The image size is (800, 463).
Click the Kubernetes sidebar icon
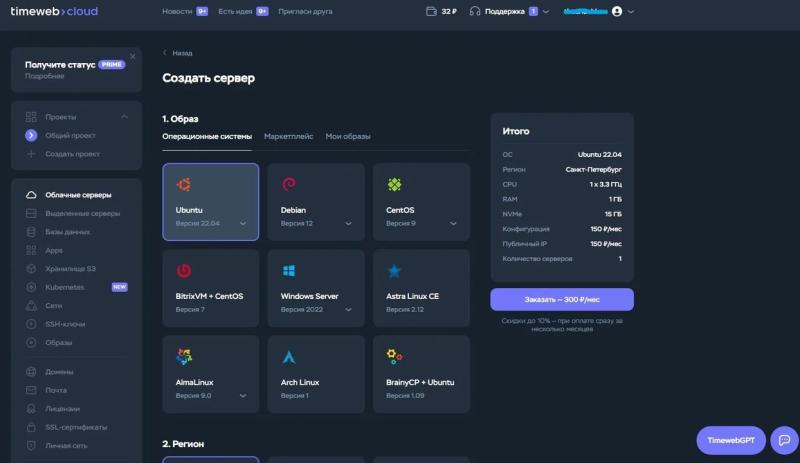tap(31, 287)
